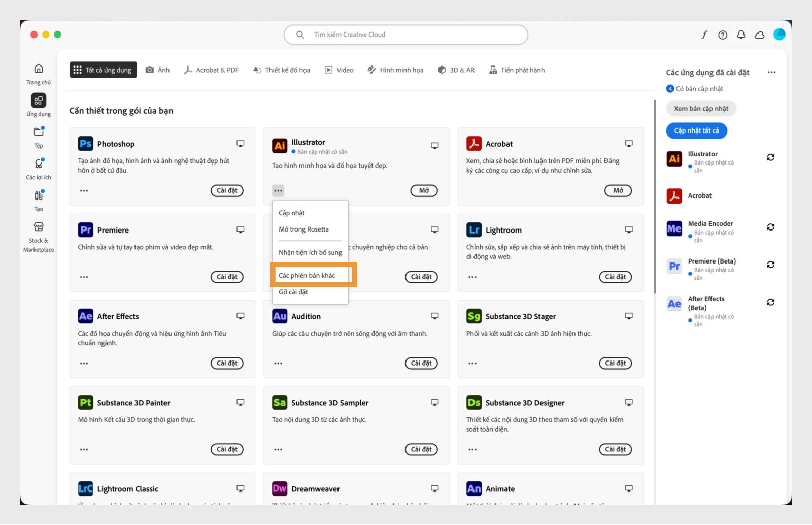The width and height of the screenshot is (812, 525).
Task: Open notifications bell icon
Action: (x=741, y=35)
